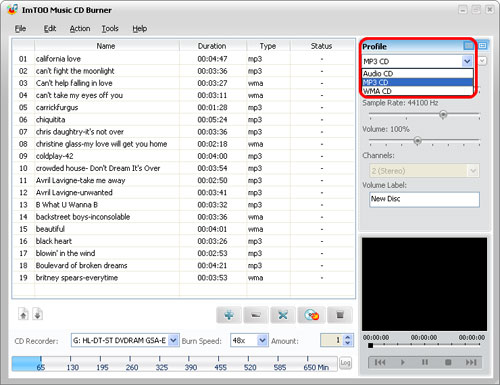Select track 09 coldplay-42
500x385 pixels.
coord(183,156)
